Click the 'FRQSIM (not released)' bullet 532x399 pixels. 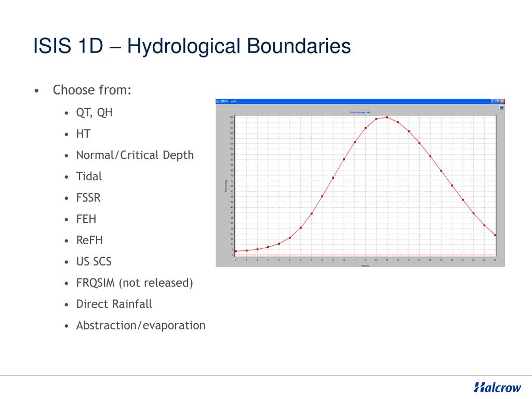[x=135, y=283]
